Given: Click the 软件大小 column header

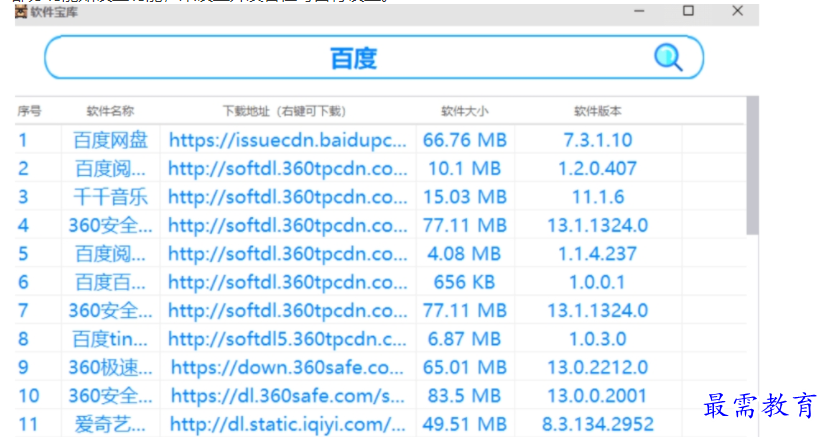Looking at the screenshot, I should tap(465, 111).
